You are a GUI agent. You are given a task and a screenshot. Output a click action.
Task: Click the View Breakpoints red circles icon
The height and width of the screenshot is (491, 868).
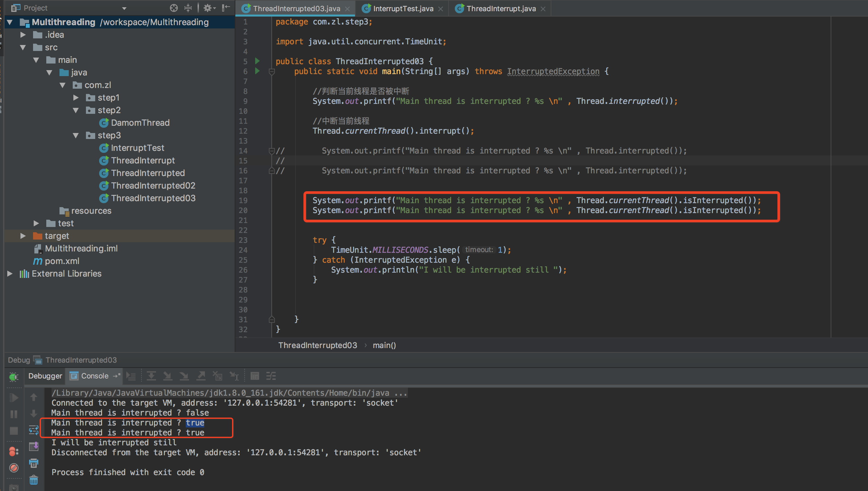[14, 451]
